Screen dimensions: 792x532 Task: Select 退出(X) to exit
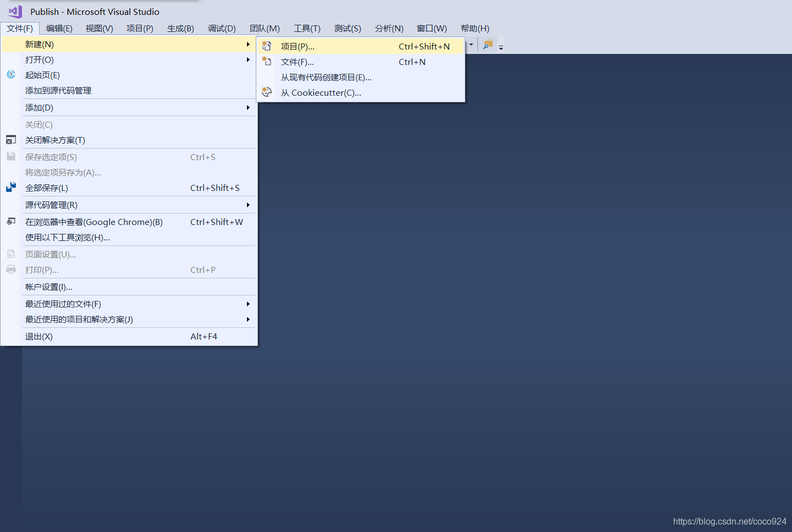click(x=129, y=336)
